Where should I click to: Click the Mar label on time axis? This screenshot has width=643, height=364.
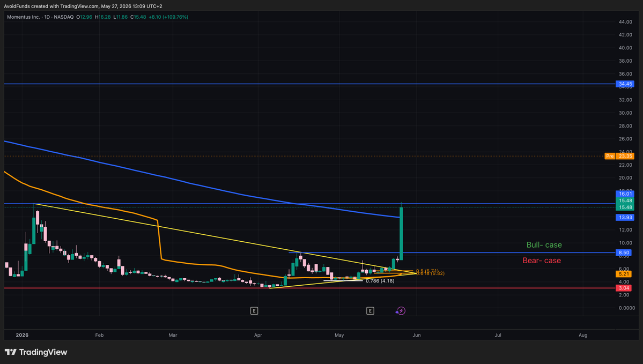[173, 335]
